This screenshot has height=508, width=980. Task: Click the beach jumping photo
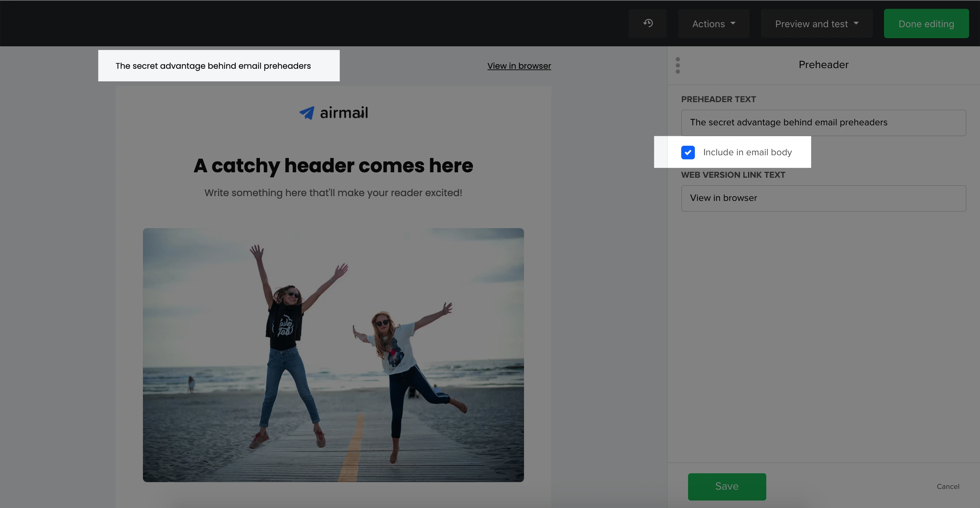[333, 355]
